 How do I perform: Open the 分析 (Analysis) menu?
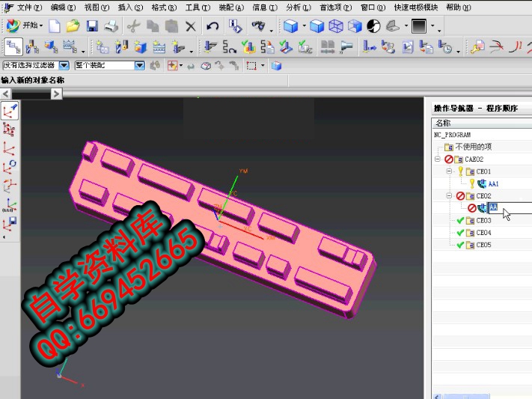298,7
